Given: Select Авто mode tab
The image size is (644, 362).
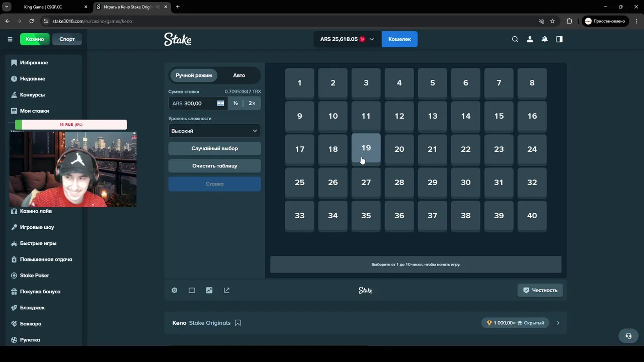Looking at the screenshot, I should coord(239,75).
